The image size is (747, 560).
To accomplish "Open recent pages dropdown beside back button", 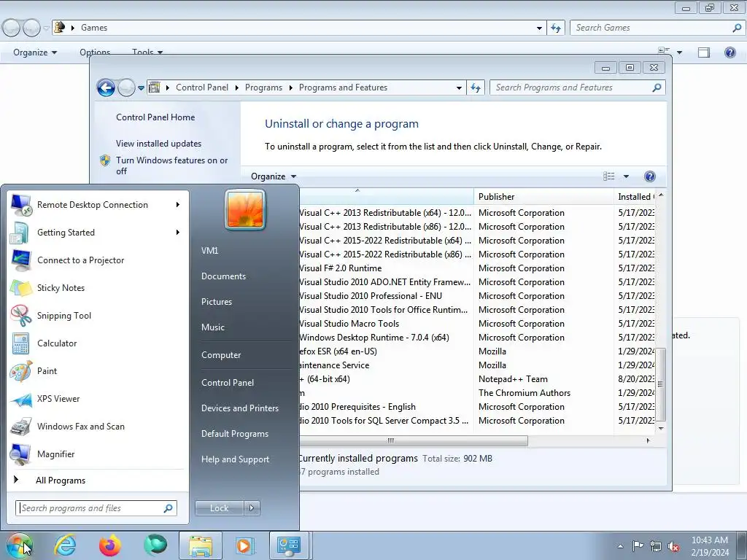I will coord(141,88).
